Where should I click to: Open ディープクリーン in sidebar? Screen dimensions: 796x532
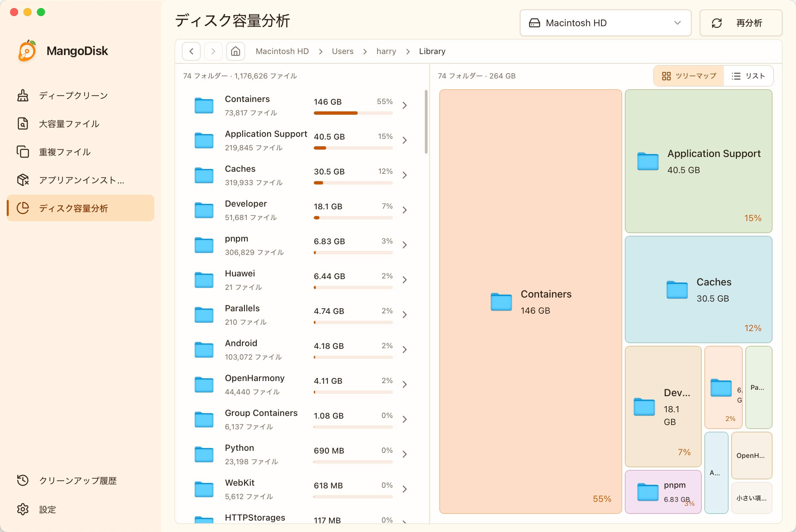(x=81, y=96)
